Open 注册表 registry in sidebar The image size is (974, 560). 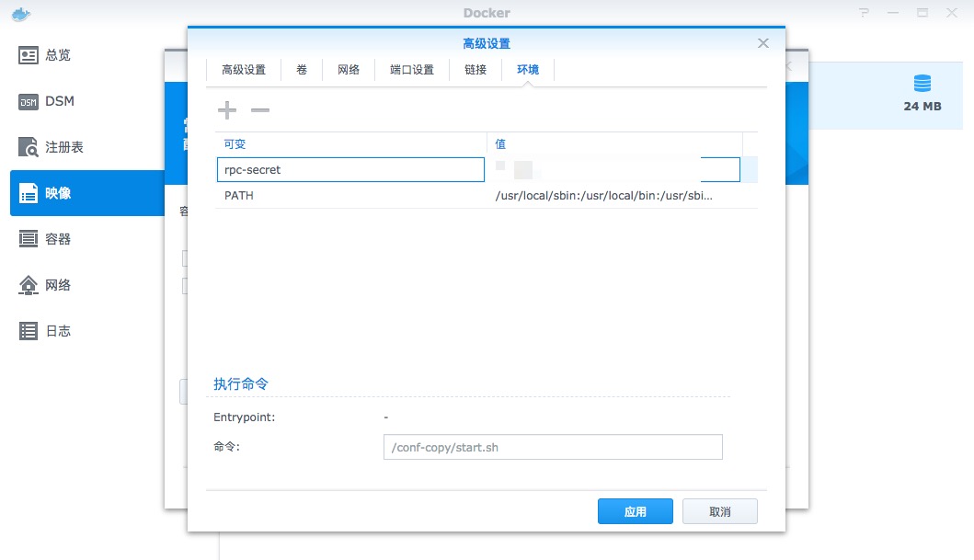click(63, 147)
